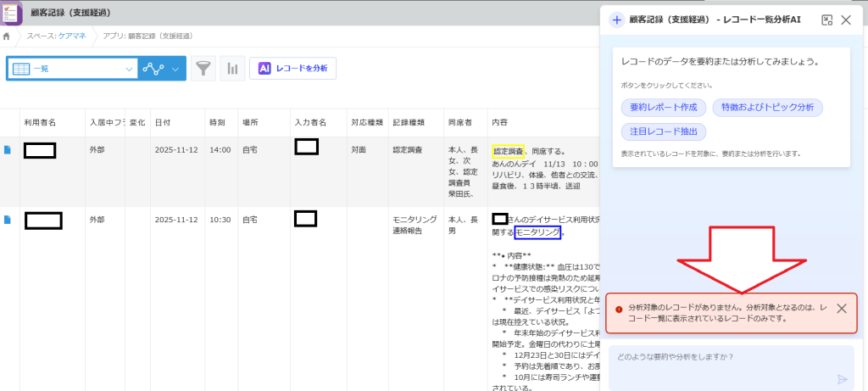Open first record's detail page icon
This screenshot has height=391, width=868.
(x=8, y=150)
